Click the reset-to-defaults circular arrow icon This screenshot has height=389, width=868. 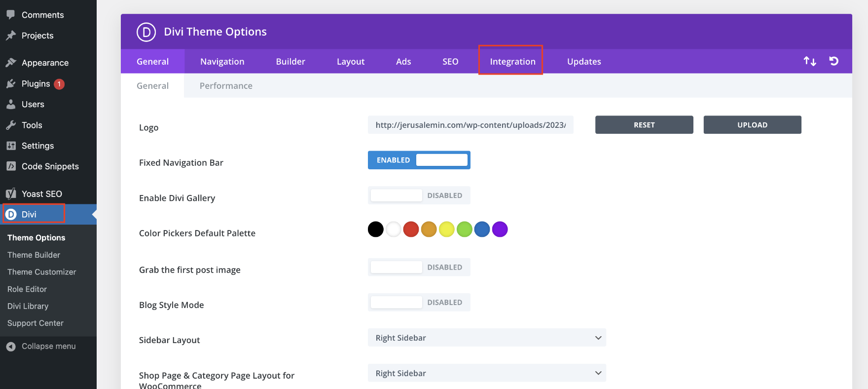833,61
